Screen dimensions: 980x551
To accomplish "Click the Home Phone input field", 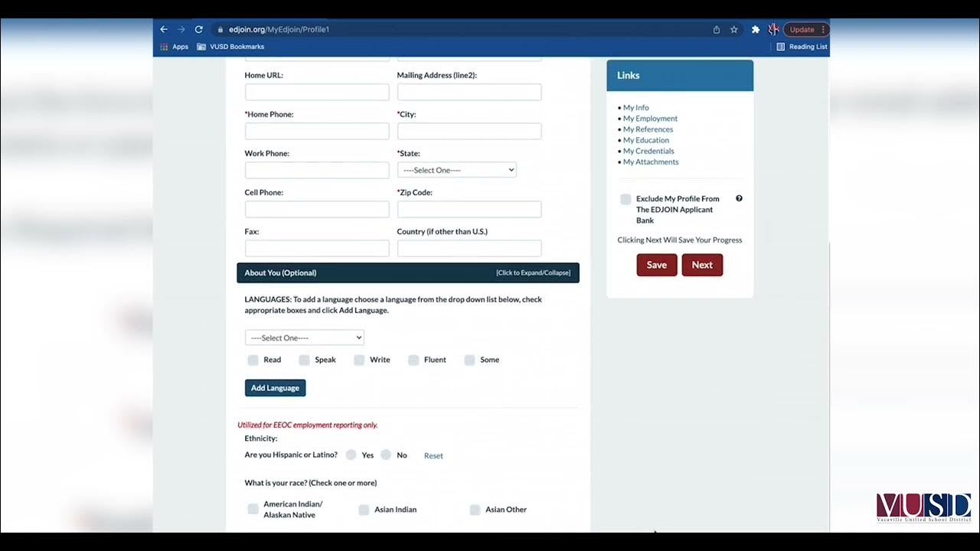I will [317, 131].
